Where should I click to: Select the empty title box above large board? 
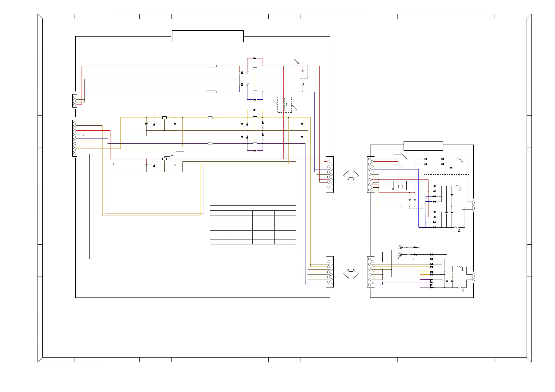point(208,36)
